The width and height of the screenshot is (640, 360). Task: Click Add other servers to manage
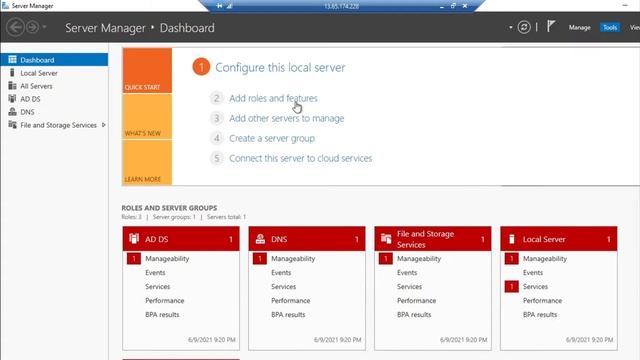point(287,118)
